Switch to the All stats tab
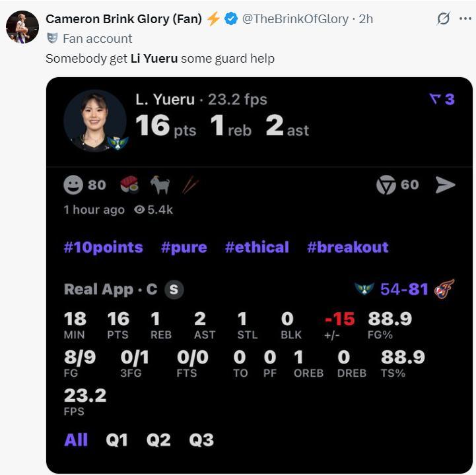Image resolution: width=476 pixels, height=475 pixels. [76, 440]
